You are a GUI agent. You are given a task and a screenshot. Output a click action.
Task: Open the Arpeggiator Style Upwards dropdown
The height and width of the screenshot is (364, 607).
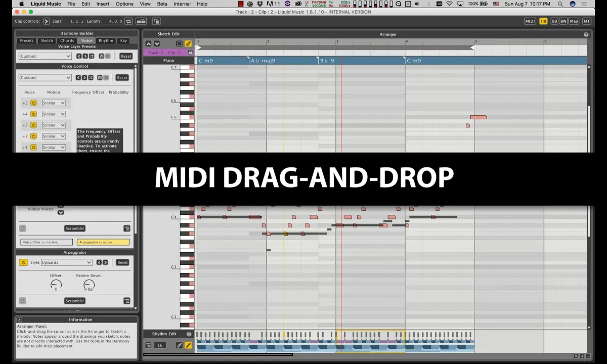click(67, 262)
